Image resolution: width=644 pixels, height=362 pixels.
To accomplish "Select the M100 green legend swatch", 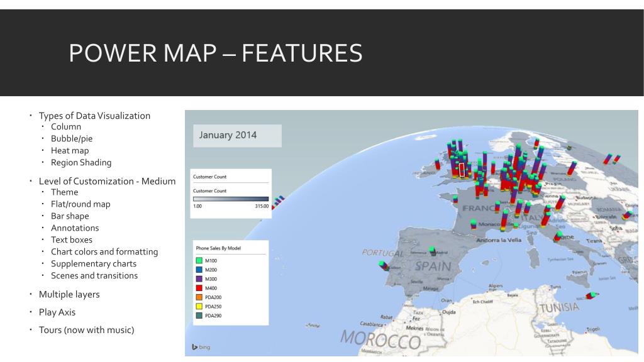I will [x=199, y=261].
